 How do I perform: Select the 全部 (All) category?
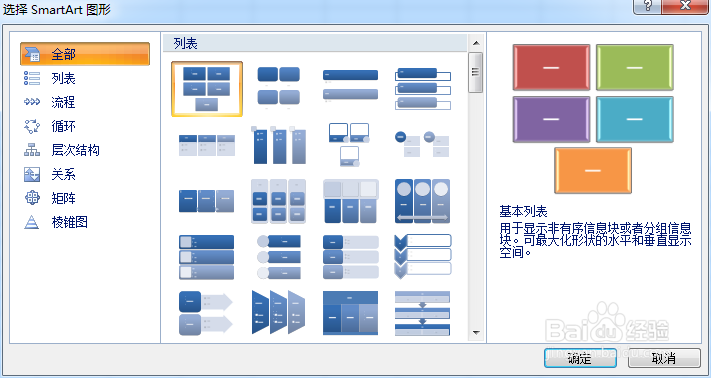point(85,54)
